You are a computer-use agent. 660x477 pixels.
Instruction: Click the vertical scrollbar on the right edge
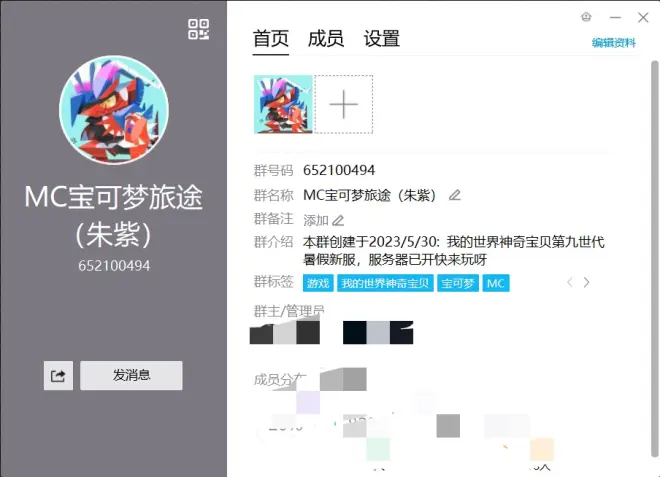pyautogui.click(x=655, y=200)
